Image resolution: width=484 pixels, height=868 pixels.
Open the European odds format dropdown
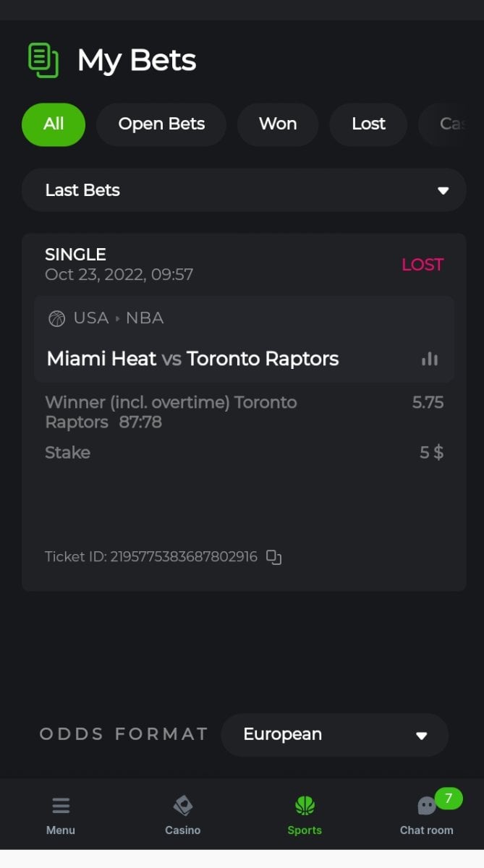click(334, 735)
